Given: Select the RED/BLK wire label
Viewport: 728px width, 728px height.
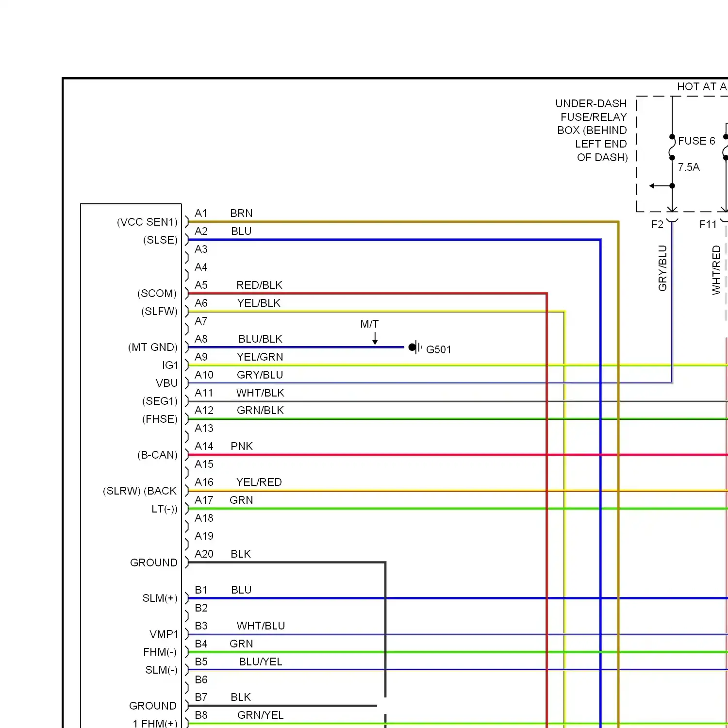Looking at the screenshot, I should [259, 285].
